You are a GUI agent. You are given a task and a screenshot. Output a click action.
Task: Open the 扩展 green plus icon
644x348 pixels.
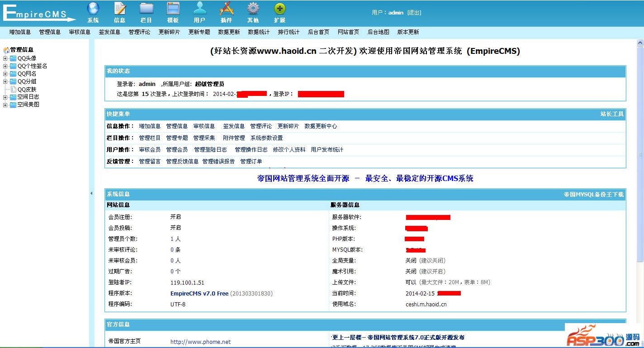pyautogui.click(x=279, y=9)
